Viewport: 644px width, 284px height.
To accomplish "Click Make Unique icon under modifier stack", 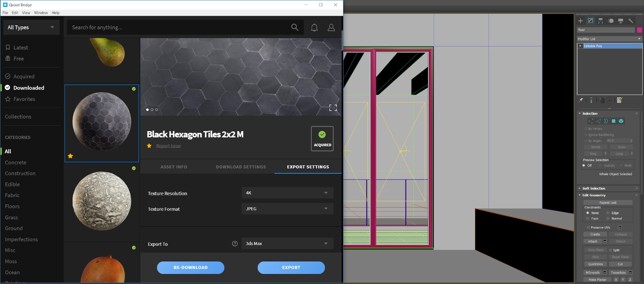I will pos(601,100).
